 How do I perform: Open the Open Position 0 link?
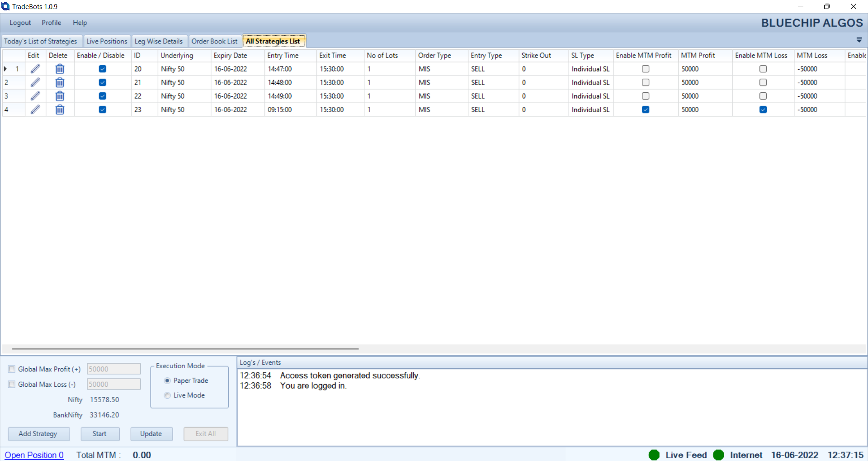click(34, 455)
